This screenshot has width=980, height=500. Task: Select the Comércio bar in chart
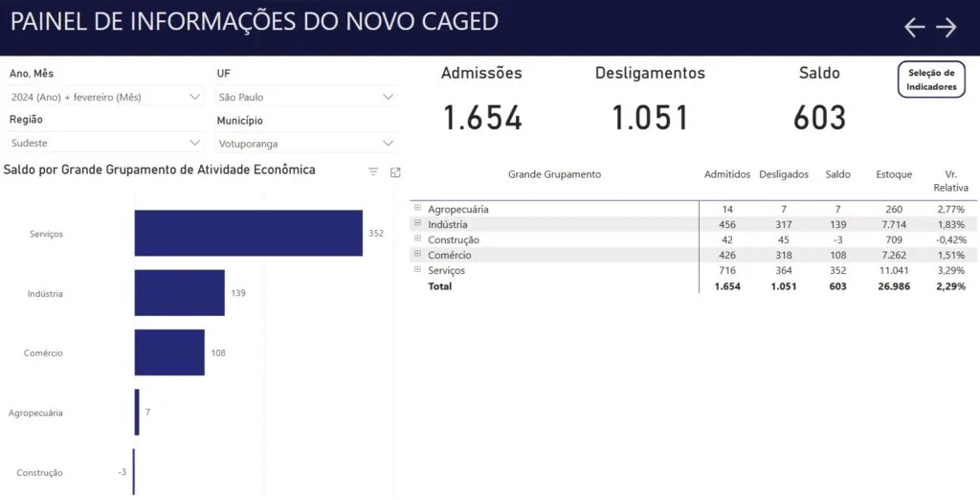pyautogui.click(x=169, y=352)
